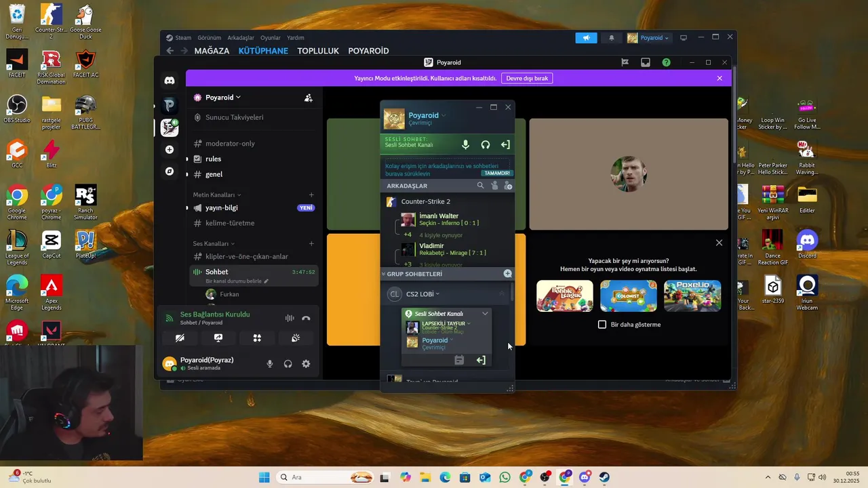Open WhatsApp from Windows taskbar
The image size is (868, 488).
pyautogui.click(x=505, y=477)
